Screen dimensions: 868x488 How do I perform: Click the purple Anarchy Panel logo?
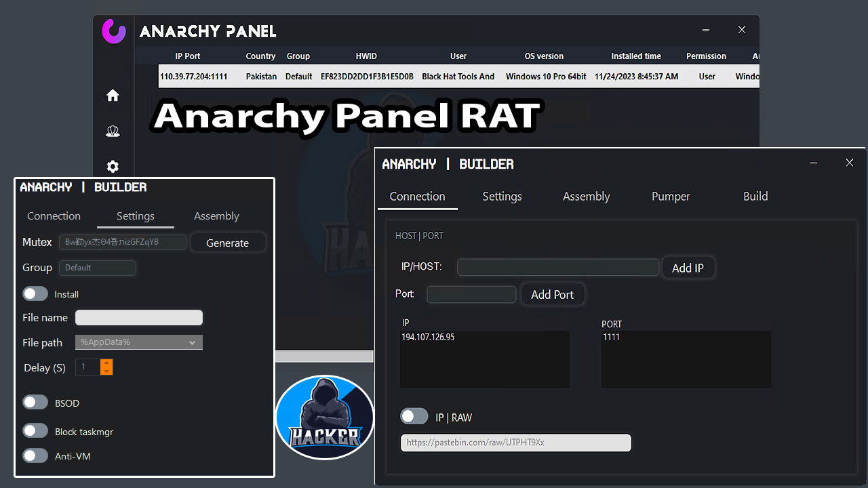click(x=113, y=31)
